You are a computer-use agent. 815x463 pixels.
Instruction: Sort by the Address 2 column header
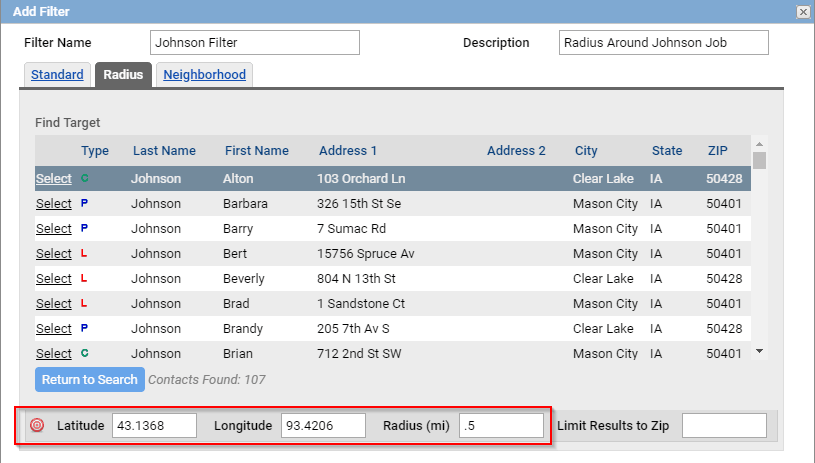[516, 151]
